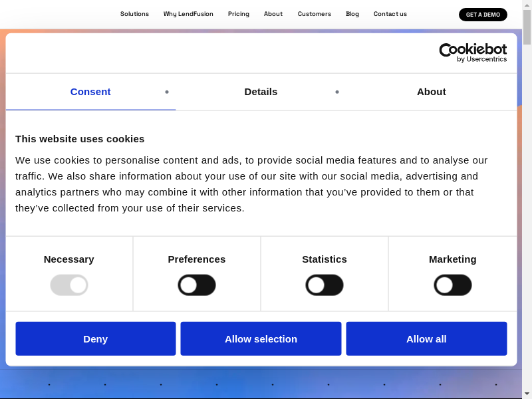
Task: Open the Why LendFusion menu item
Action: click(x=188, y=14)
